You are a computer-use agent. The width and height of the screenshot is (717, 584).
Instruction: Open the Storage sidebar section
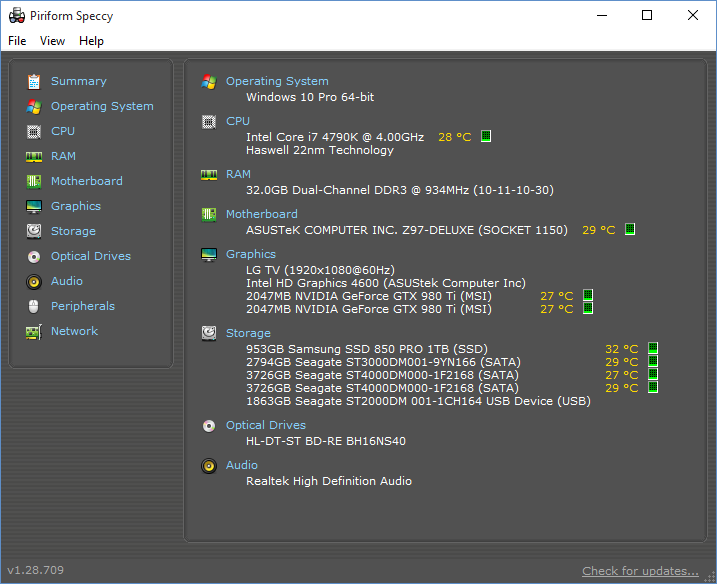[73, 231]
